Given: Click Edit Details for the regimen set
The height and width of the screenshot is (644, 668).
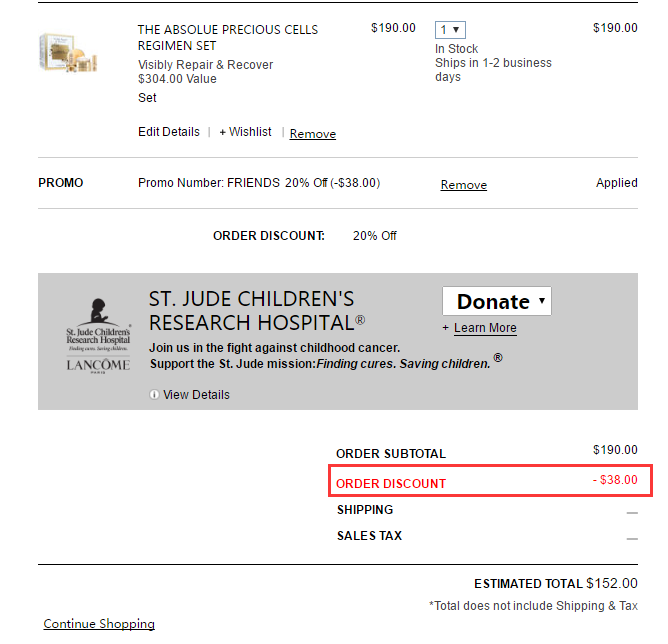Looking at the screenshot, I should (x=169, y=132).
